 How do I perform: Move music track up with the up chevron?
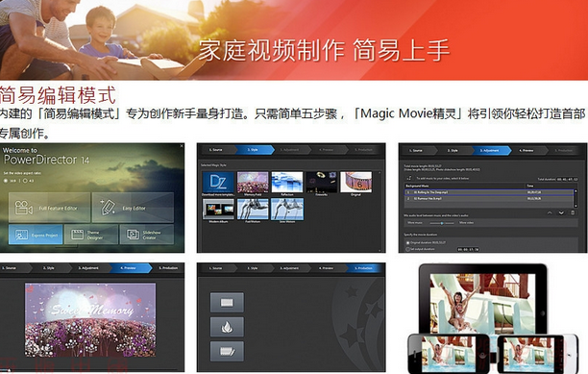tap(550, 212)
